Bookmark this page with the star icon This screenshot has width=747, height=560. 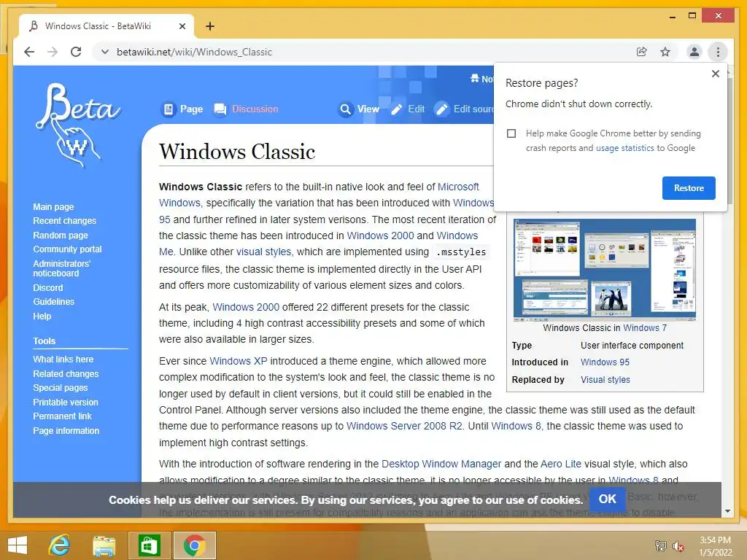665,52
